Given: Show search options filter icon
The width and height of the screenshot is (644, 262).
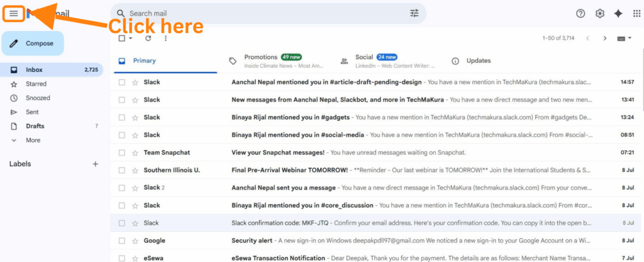Looking at the screenshot, I should click(414, 14).
